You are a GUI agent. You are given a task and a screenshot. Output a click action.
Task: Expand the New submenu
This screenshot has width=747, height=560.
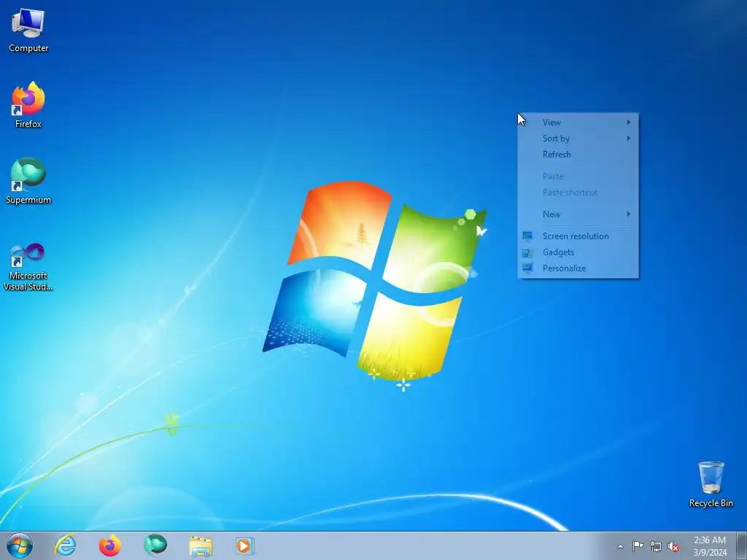(578, 214)
